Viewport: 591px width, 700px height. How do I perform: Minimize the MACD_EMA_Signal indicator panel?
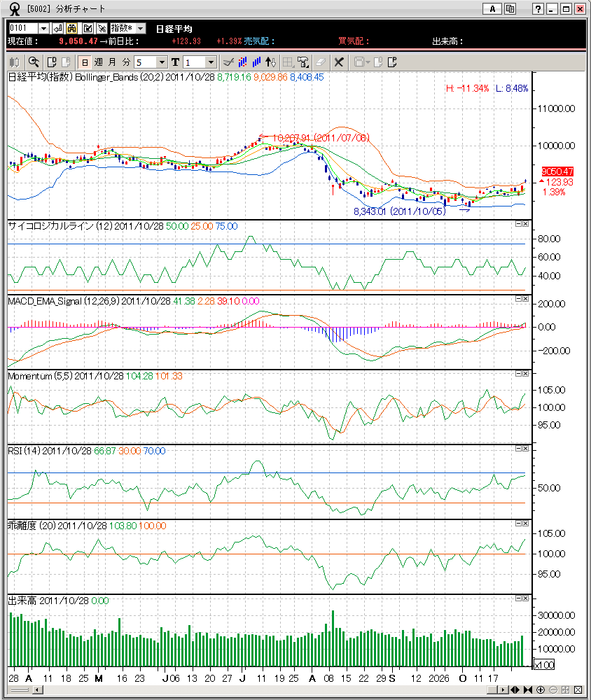pos(517,299)
